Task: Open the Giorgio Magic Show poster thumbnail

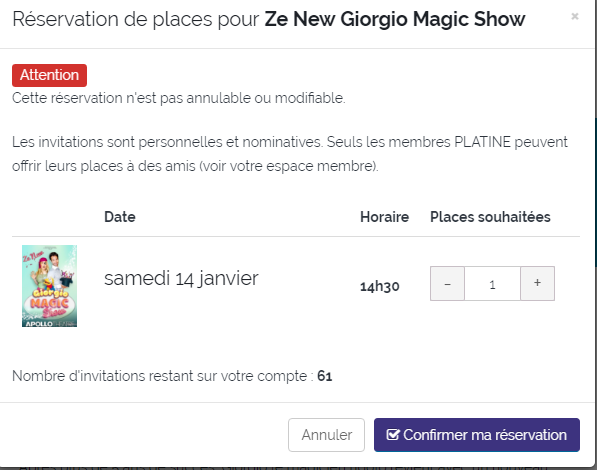Action: pos(49,286)
